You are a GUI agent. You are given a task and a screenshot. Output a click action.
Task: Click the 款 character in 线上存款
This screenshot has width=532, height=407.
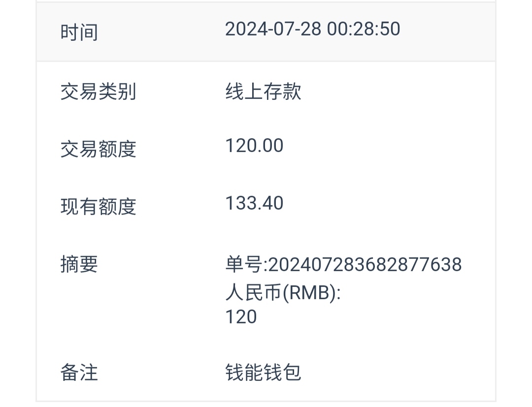292,92
